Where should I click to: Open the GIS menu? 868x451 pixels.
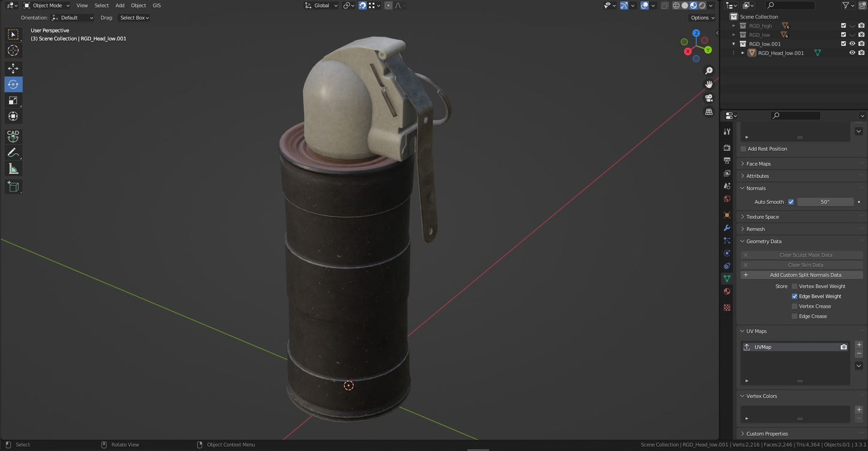tap(157, 5)
